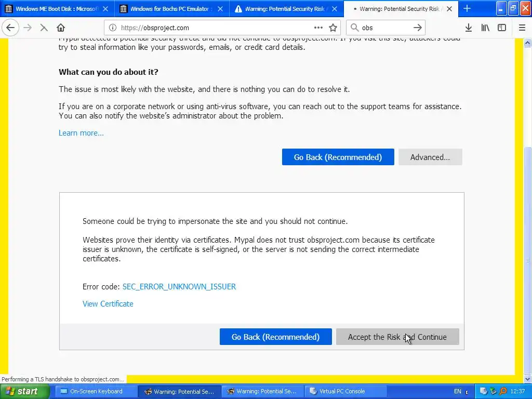
Task: Select the active Warning: Potential Security Risk tab
Action: coord(401,9)
